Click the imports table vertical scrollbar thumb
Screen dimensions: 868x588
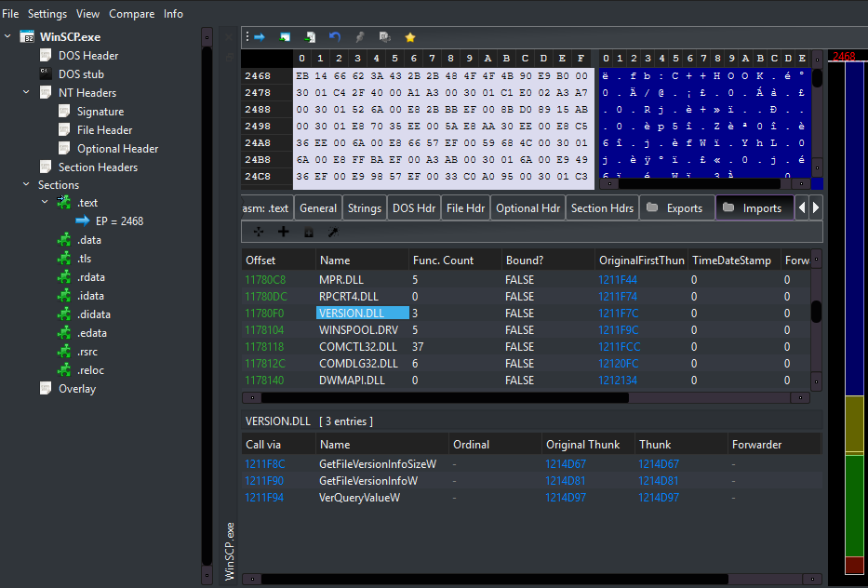(816, 311)
